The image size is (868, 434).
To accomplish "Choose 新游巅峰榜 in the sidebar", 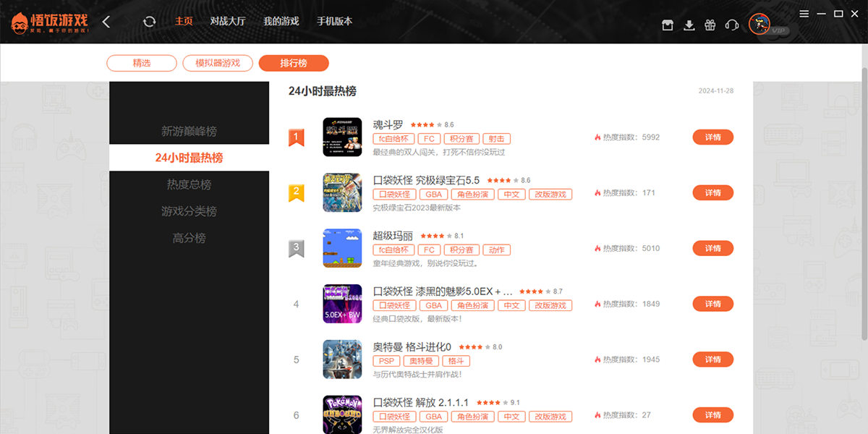I will click(189, 132).
